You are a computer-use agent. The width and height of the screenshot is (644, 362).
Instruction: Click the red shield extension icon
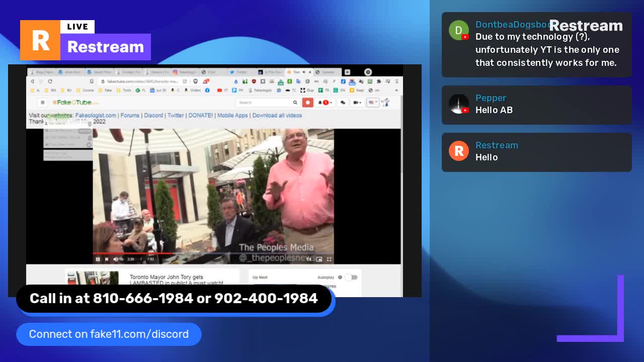[254, 81]
